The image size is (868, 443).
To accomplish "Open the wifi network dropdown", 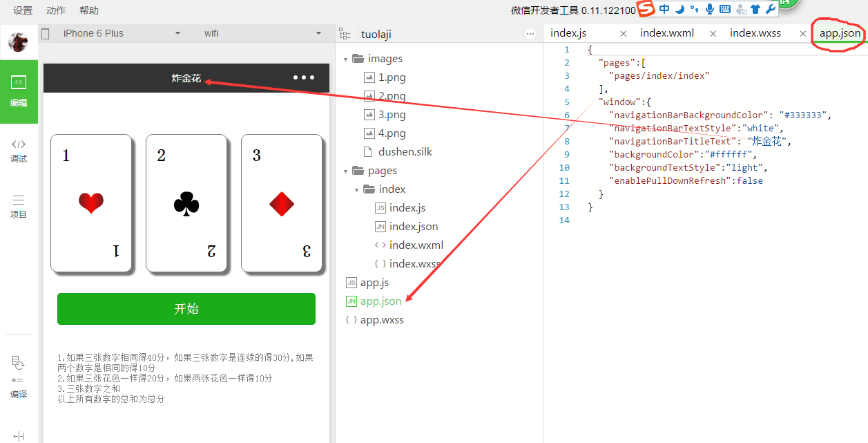I will (x=262, y=33).
